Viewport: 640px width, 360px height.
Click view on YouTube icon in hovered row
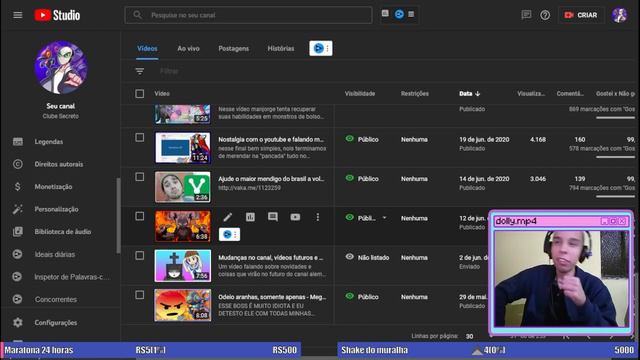(x=295, y=217)
